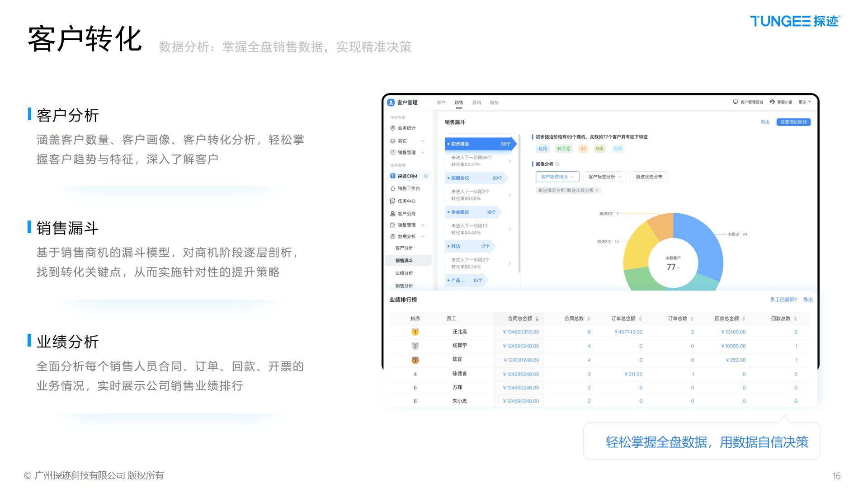Viewport: 868px width, 488px height.
Task: Open the 客户跟进情况 dropdown
Action: 557,177
